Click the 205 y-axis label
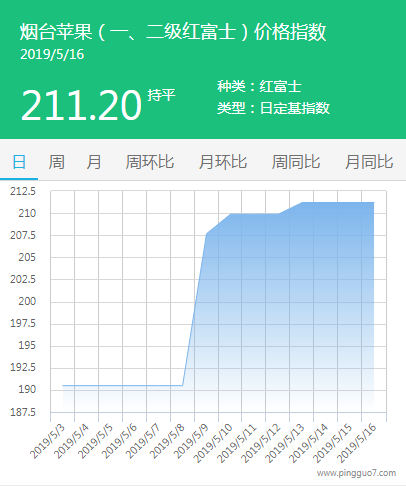The height and width of the screenshot is (486, 406). pyautogui.click(x=27, y=257)
